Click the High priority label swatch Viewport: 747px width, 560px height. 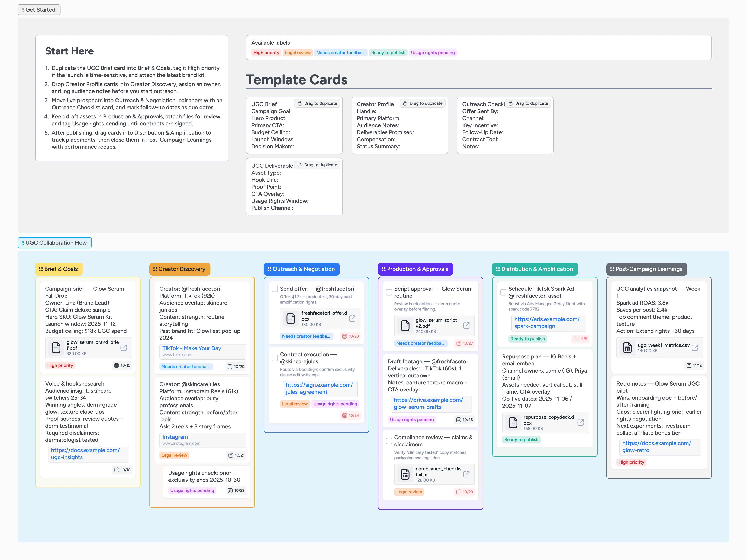[x=266, y=53]
